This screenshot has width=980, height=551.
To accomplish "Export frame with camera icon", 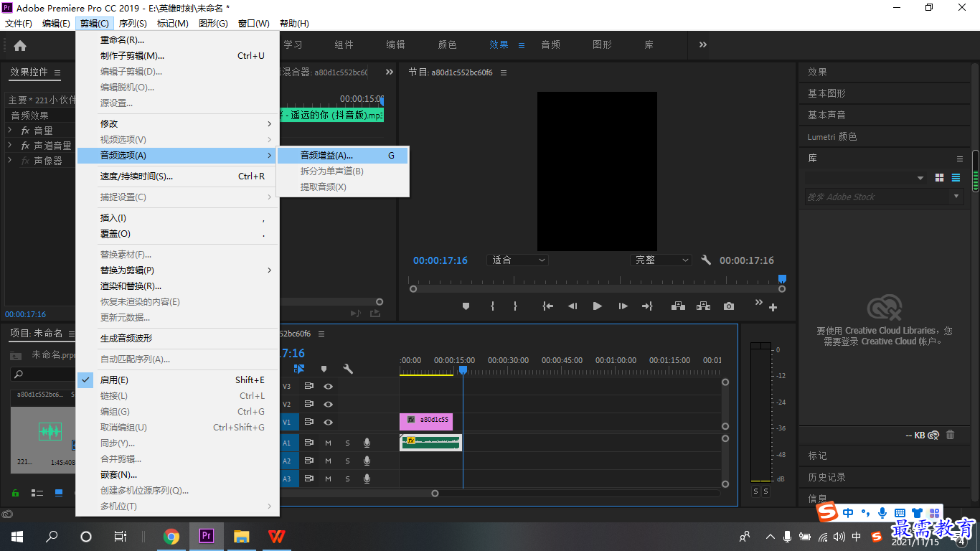I will pos(729,306).
